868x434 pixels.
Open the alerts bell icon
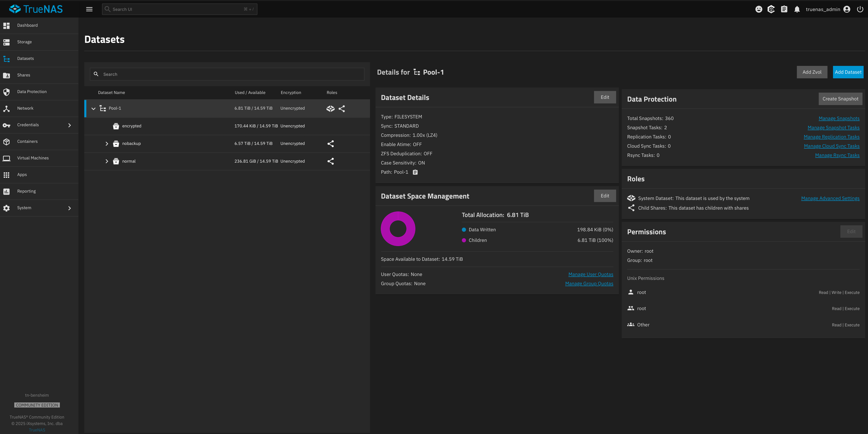797,9
